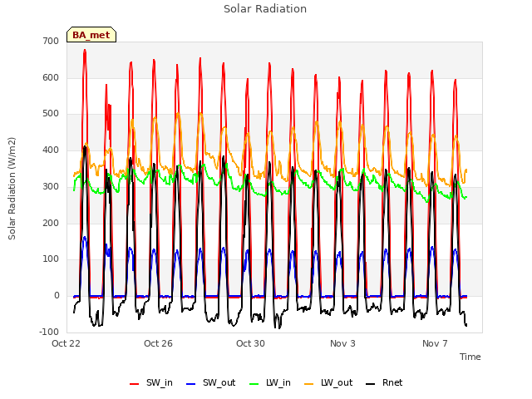Viewport: 532px width, 399px height.
Task: Click the BA_met annotation label
Action: [x=91, y=35]
